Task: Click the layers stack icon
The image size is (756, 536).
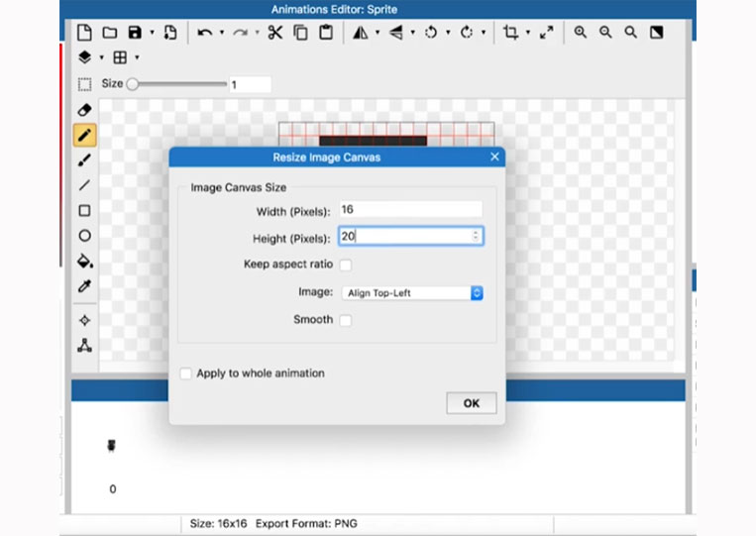Action: click(85, 57)
